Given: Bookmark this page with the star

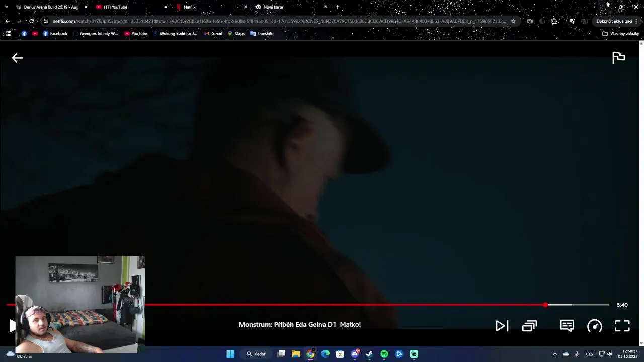Looking at the screenshot, I should (x=513, y=21).
